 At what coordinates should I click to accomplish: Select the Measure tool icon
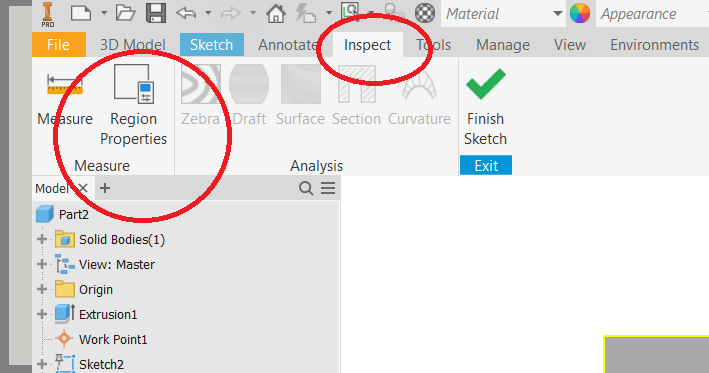pos(65,85)
